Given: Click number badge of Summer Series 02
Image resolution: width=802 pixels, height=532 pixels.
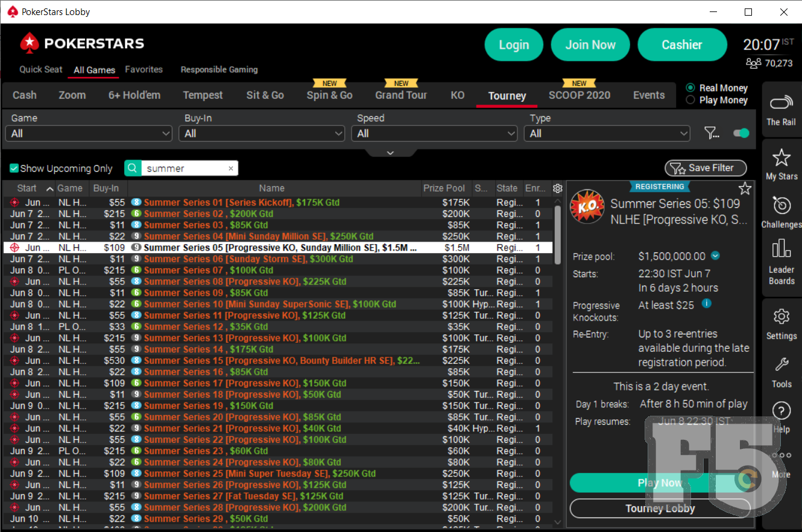Looking at the screenshot, I should [x=136, y=214].
